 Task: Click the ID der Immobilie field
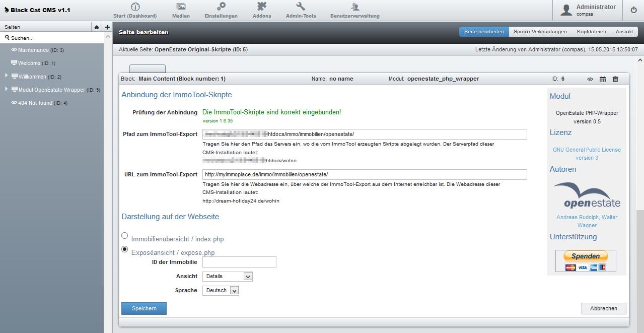pyautogui.click(x=239, y=262)
